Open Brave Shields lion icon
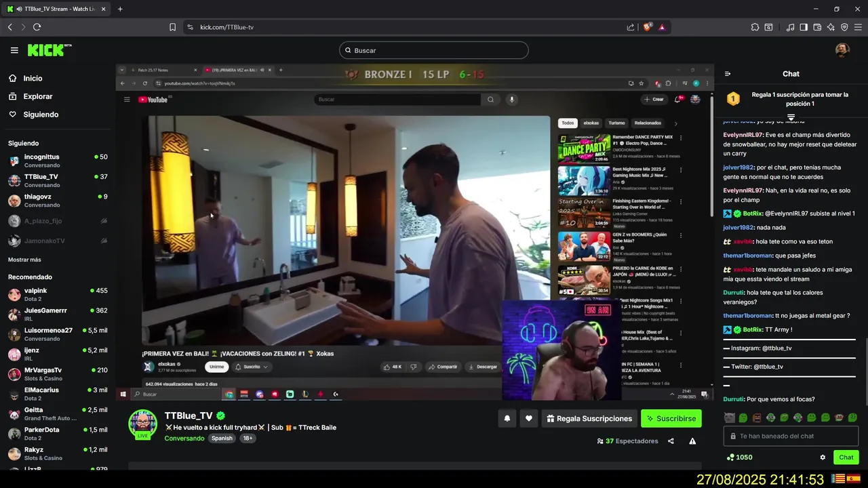 click(x=648, y=27)
